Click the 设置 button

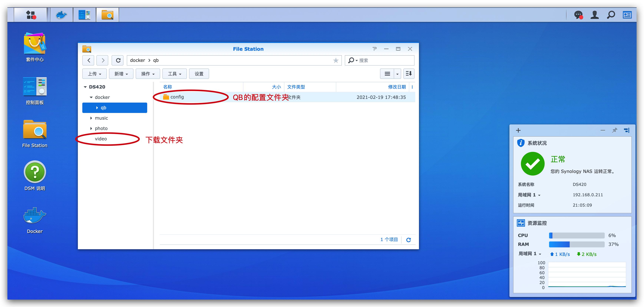(x=199, y=74)
